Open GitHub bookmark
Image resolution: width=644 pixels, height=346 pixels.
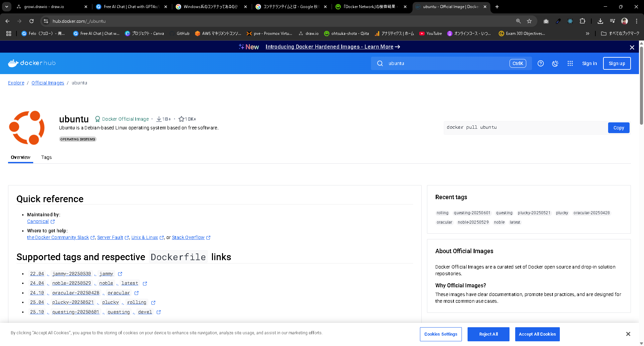point(180,34)
